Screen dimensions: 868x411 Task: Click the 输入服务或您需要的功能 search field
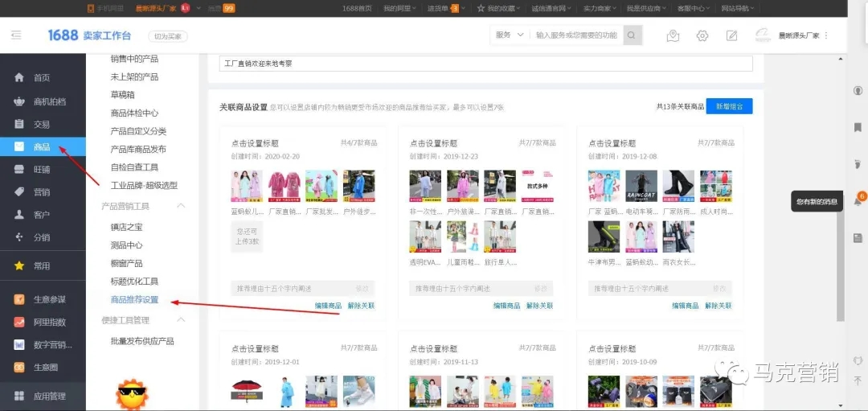tap(576, 35)
